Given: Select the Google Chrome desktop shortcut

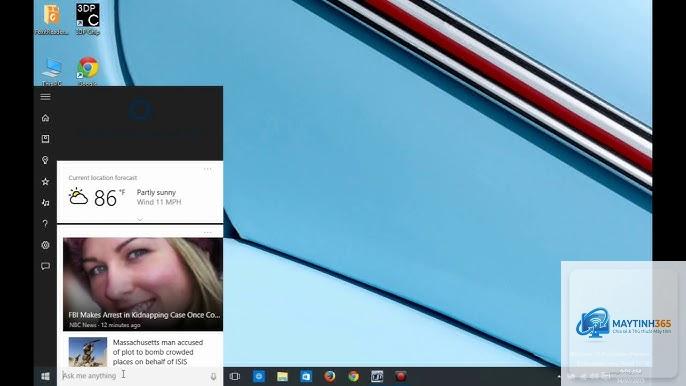Looking at the screenshot, I should click(88, 71).
